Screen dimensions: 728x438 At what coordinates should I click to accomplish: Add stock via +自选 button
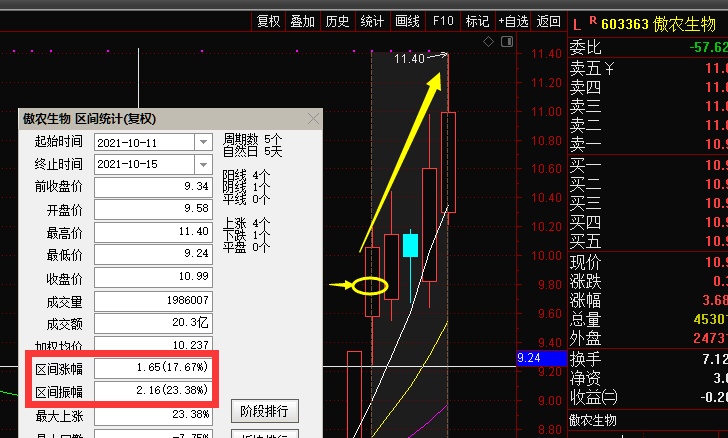[x=513, y=21]
